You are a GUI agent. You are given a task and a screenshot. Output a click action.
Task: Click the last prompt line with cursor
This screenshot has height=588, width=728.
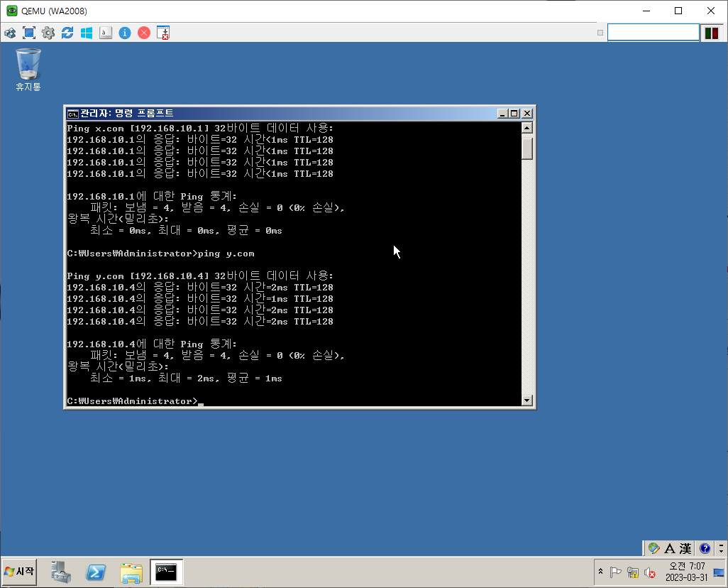[x=135, y=401]
